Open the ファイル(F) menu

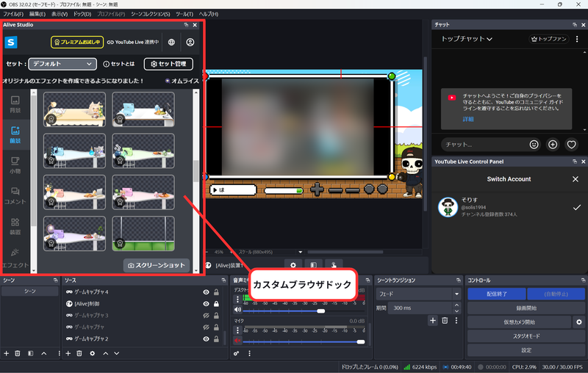click(x=13, y=14)
